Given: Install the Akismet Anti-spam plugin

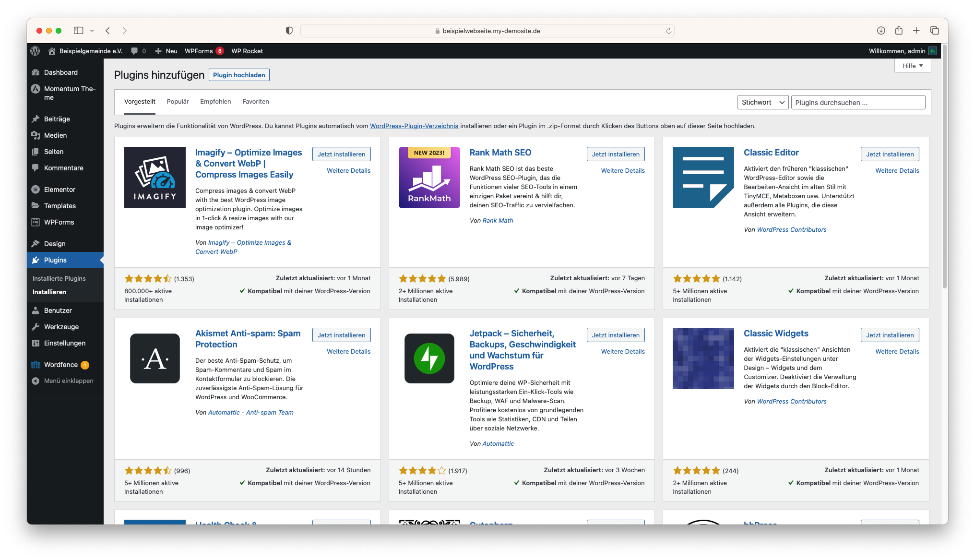Looking at the screenshot, I should [341, 335].
